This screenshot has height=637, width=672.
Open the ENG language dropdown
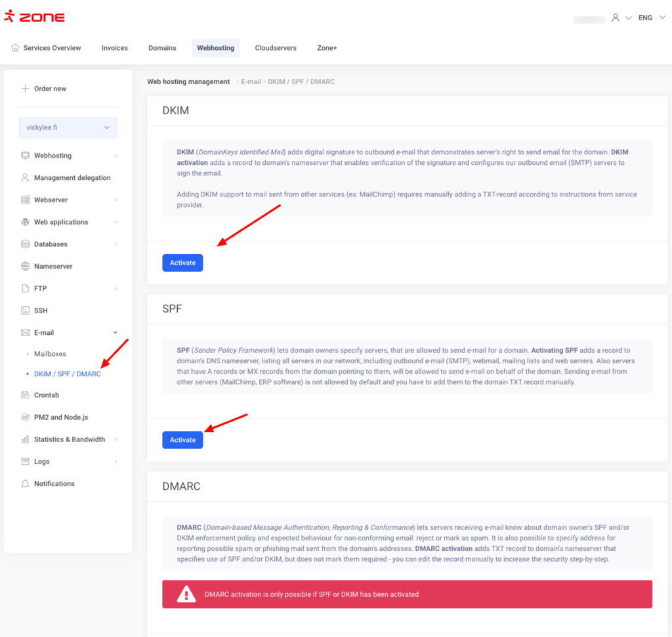point(650,18)
